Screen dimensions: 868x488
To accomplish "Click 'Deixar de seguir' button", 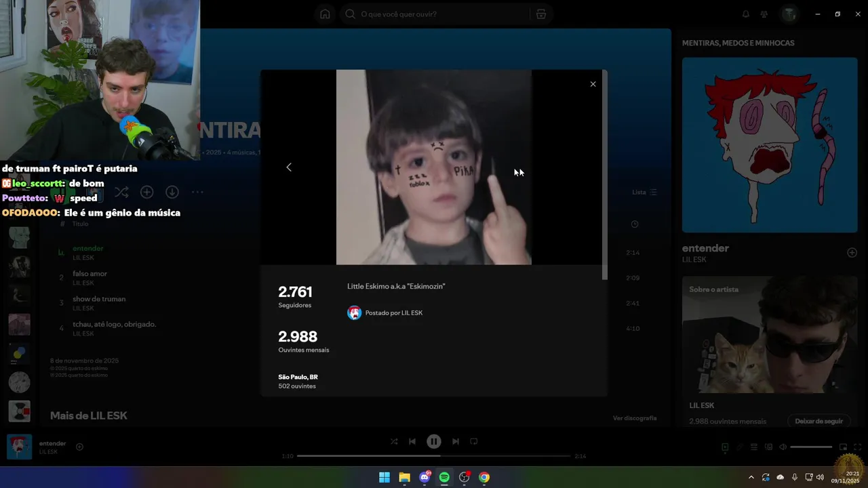I will pos(818,421).
